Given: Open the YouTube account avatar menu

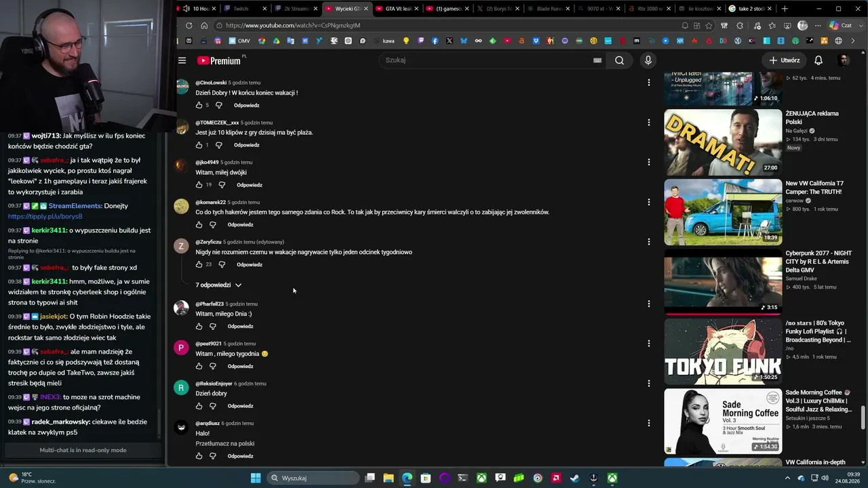Looking at the screenshot, I should (843, 60).
